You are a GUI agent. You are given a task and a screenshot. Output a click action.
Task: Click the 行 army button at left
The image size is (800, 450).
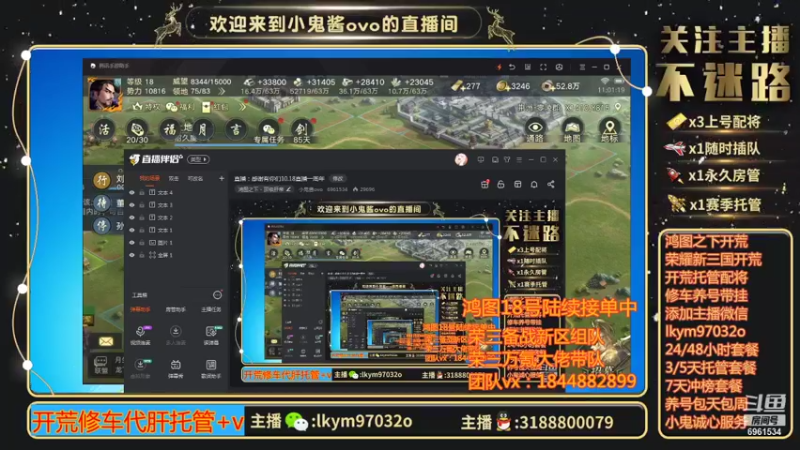tap(102, 180)
